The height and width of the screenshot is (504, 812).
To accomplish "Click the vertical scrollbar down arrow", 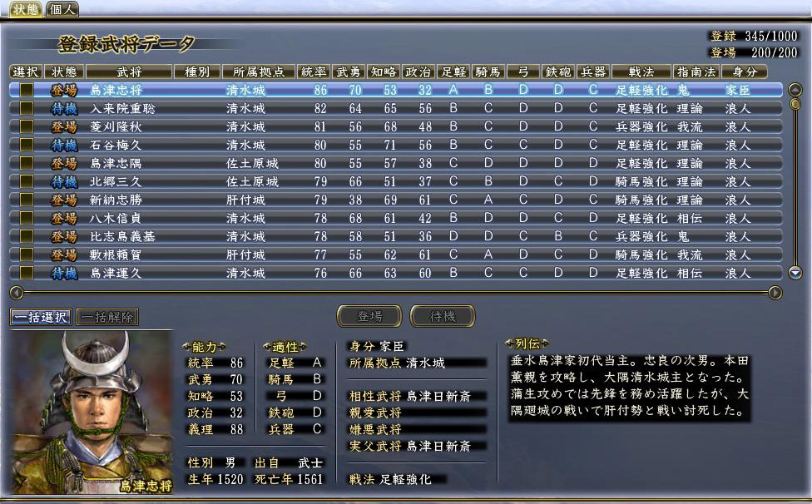I will 795,273.
